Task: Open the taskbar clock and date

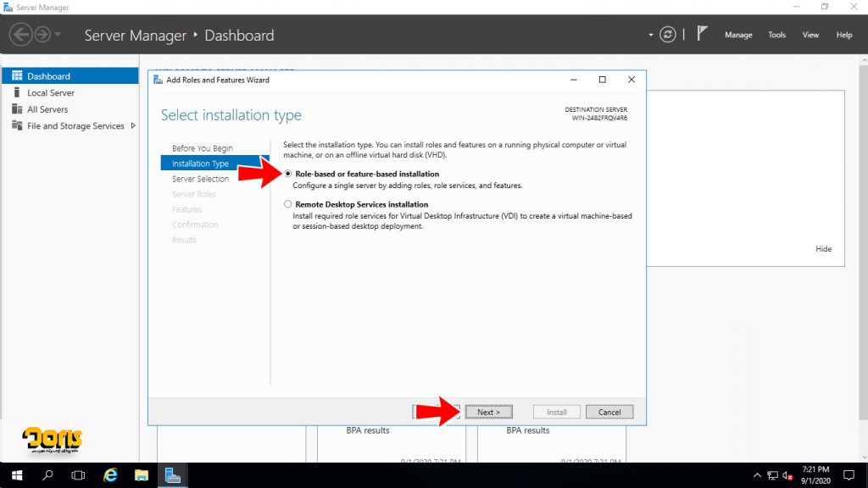Action: 815,475
